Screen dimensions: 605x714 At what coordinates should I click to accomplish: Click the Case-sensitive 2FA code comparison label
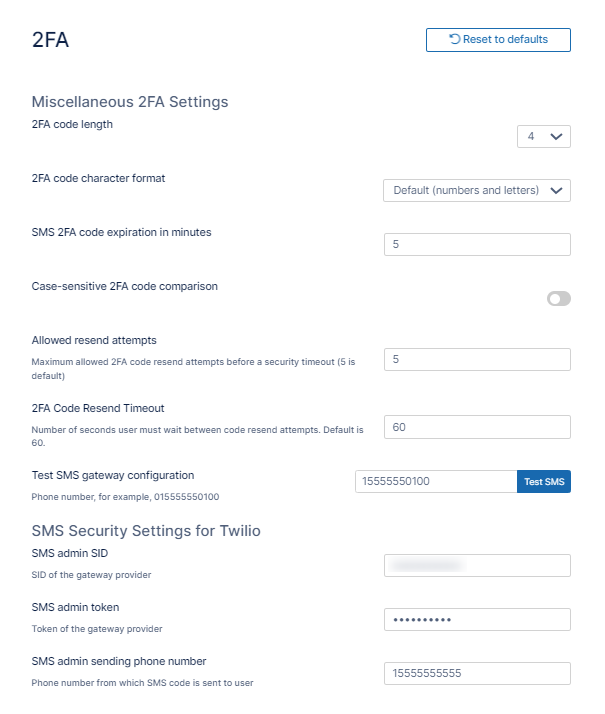click(124, 286)
